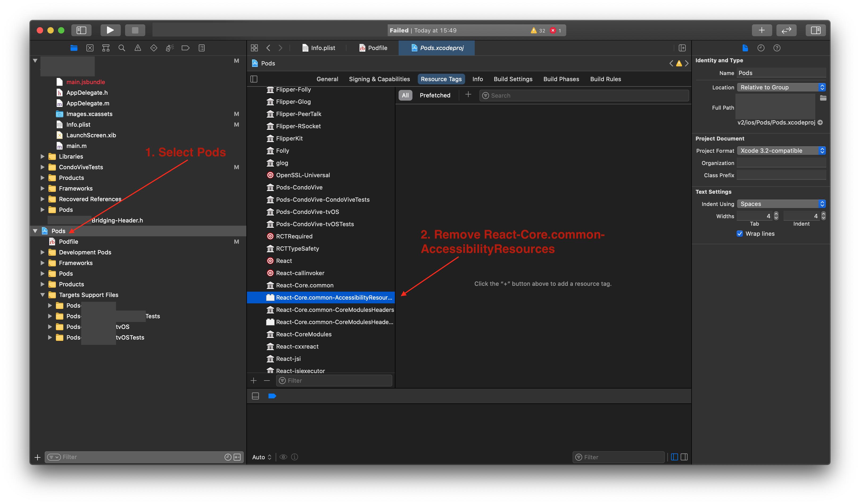Click the plus button to add a resource tag

pyautogui.click(x=468, y=94)
